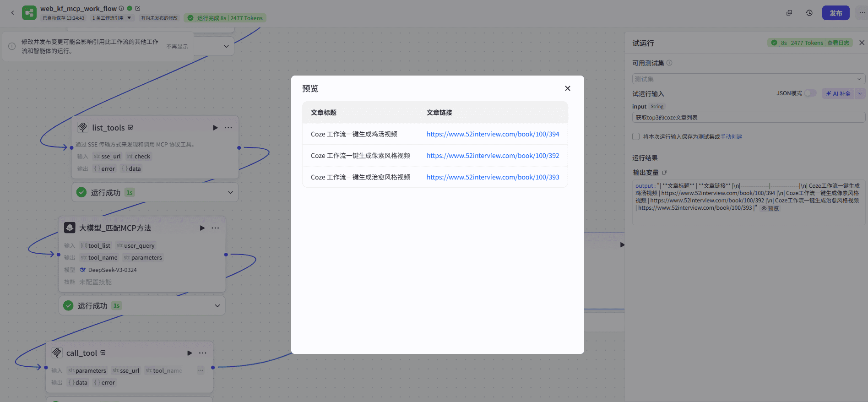Click the 发布 publish button
The width and height of the screenshot is (868, 402).
(835, 13)
